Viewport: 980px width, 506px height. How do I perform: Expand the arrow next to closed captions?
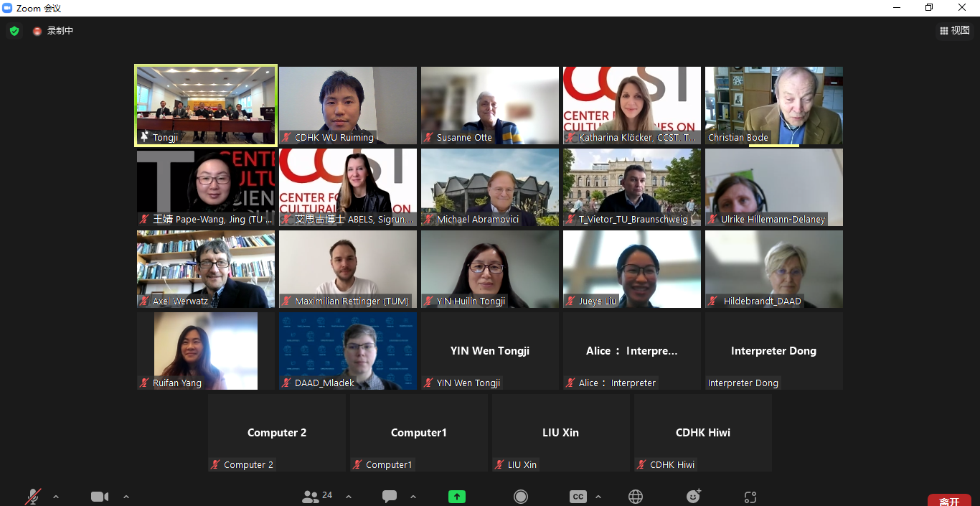click(x=598, y=497)
